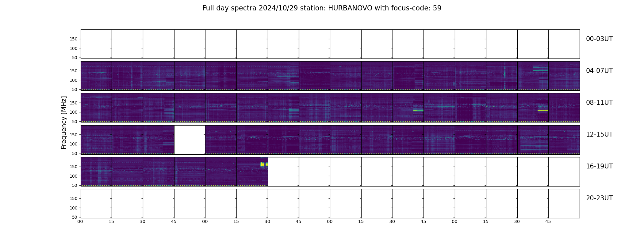Click the "50" tick label of 20-23UT row
The width and height of the screenshot is (644, 245).
(x=75, y=217)
